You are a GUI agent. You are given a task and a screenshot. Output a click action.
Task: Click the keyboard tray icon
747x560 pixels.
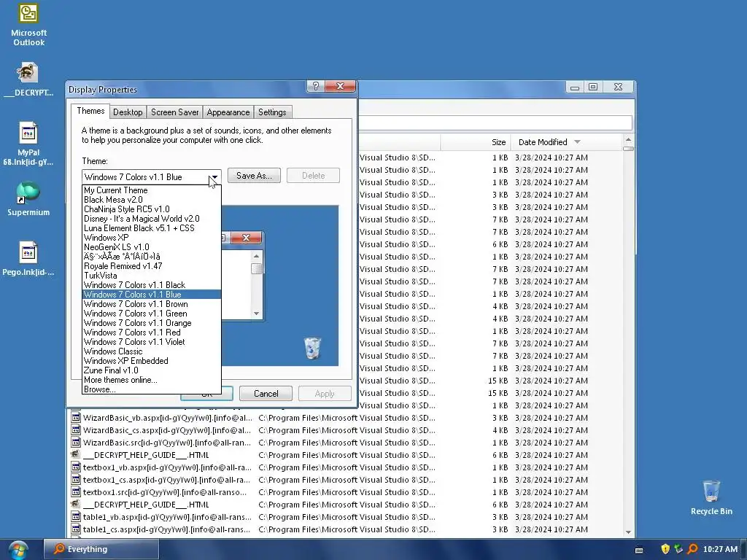[x=639, y=550]
